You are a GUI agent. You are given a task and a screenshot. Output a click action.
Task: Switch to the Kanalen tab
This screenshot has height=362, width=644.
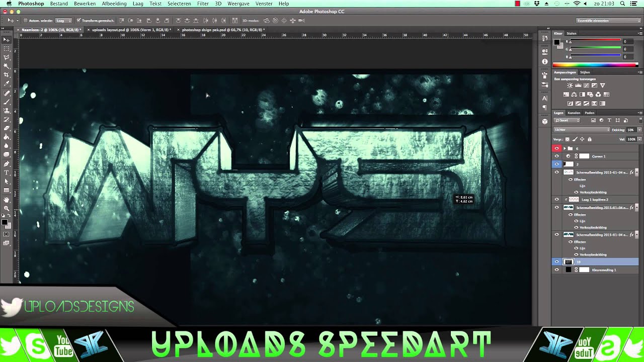click(574, 113)
